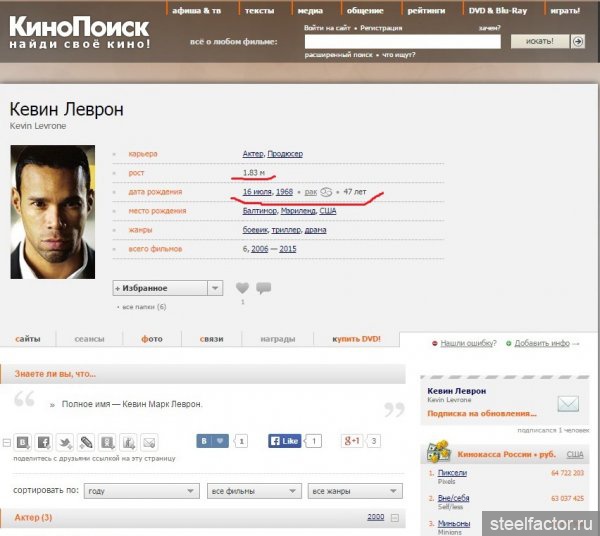Share page via Facebook share icon

click(x=44, y=443)
